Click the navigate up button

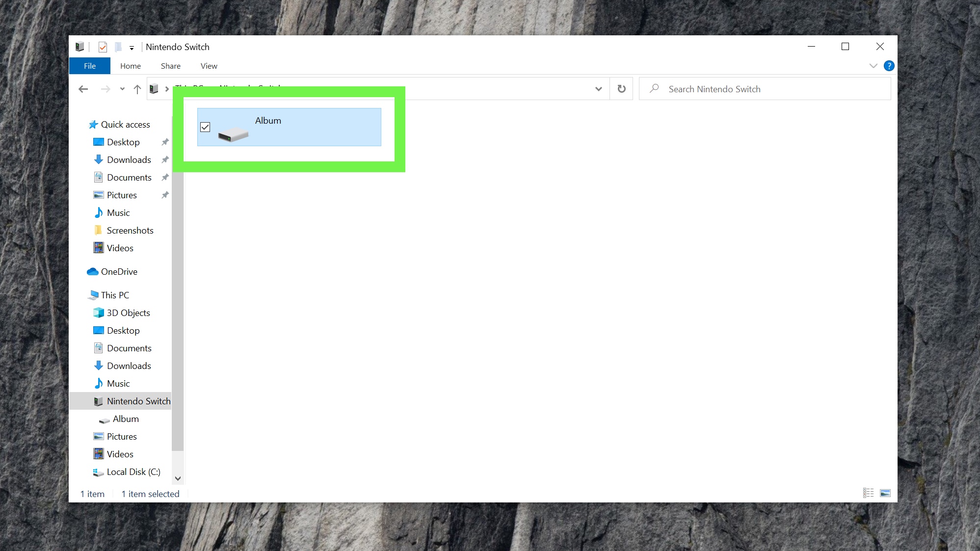click(x=137, y=89)
